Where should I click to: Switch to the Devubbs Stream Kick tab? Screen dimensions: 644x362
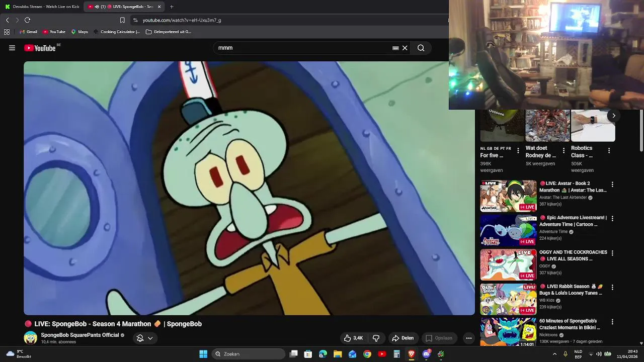(x=42, y=7)
